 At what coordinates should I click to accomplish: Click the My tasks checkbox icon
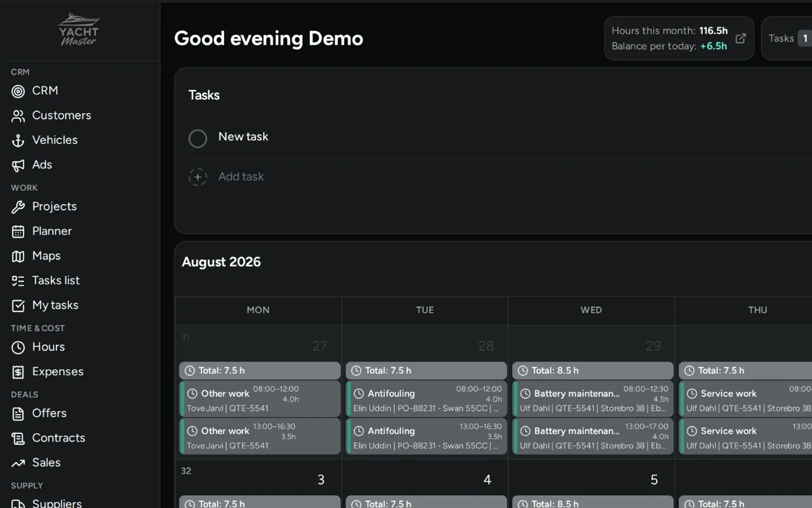pyautogui.click(x=18, y=306)
